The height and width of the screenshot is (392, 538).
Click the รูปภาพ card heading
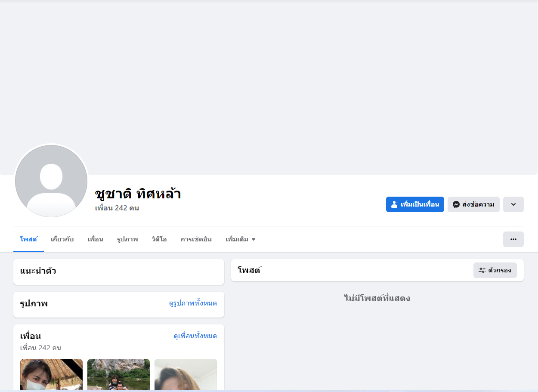tap(34, 304)
